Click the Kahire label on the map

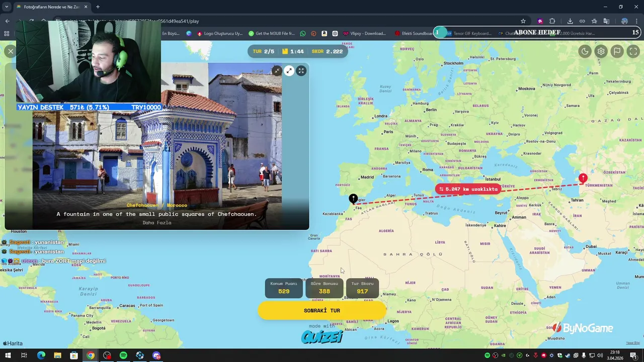(x=500, y=226)
